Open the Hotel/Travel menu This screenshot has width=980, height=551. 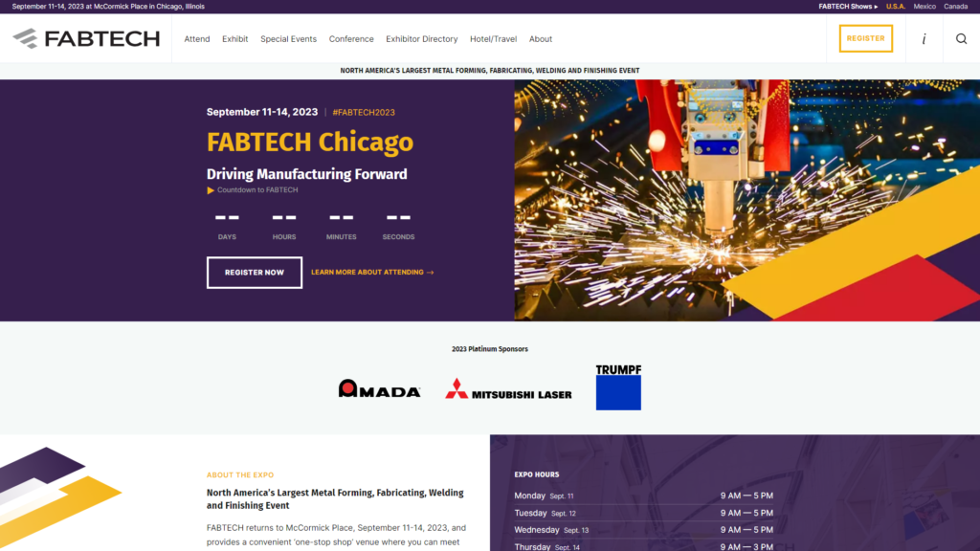pyautogui.click(x=493, y=38)
